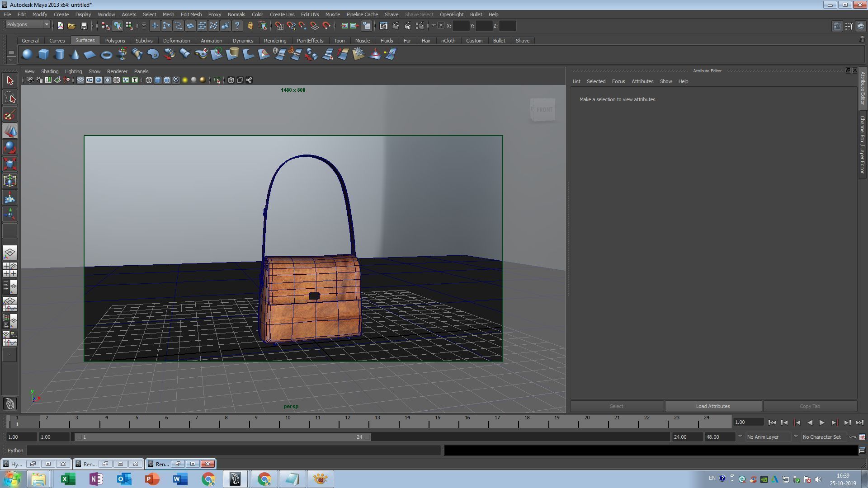The image size is (868, 488).
Task: Play the animation backwards
Action: coord(810,422)
